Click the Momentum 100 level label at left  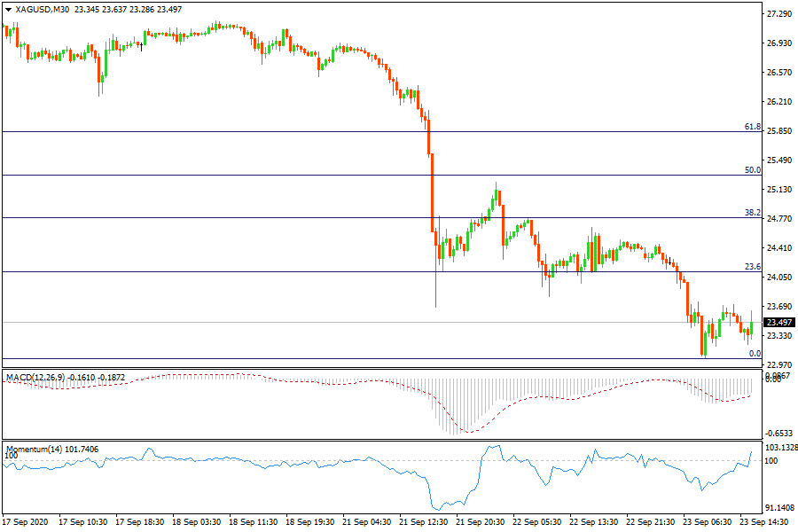12,456
